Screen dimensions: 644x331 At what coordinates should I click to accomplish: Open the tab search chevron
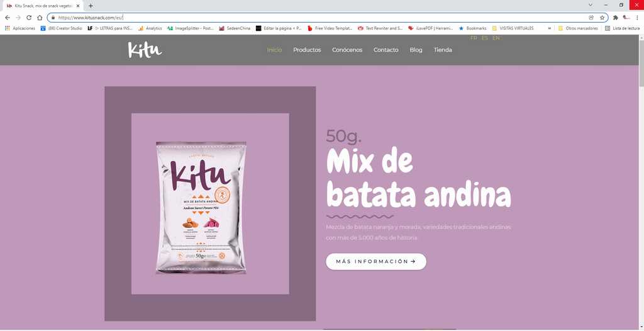pyautogui.click(x=590, y=5)
